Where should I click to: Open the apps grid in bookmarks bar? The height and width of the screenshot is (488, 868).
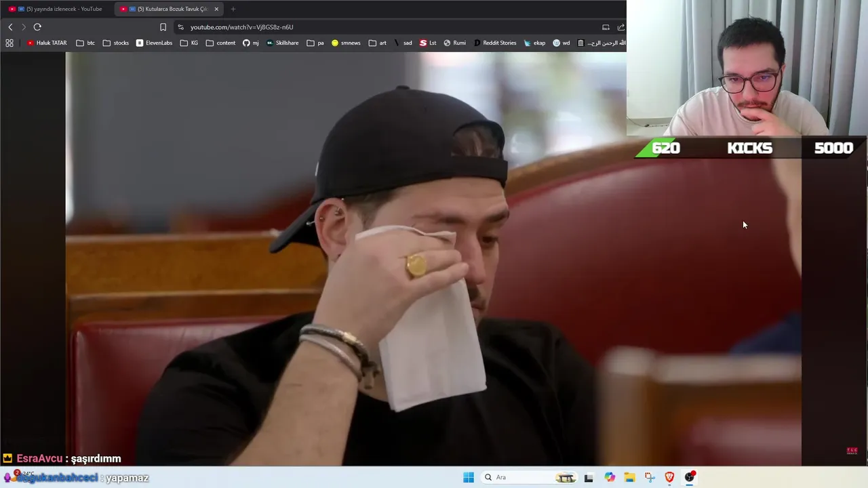click(x=9, y=43)
